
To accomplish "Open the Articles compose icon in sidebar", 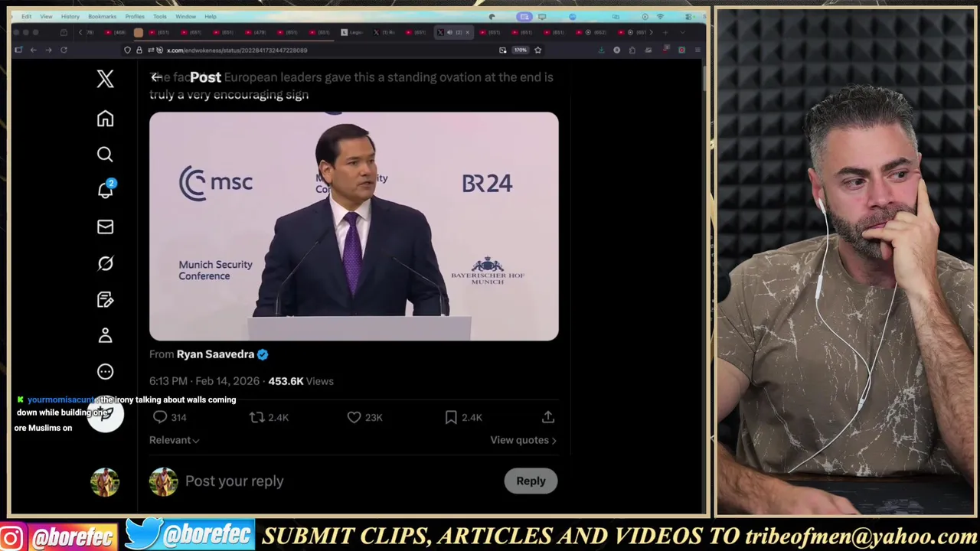I will coord(105,299).
